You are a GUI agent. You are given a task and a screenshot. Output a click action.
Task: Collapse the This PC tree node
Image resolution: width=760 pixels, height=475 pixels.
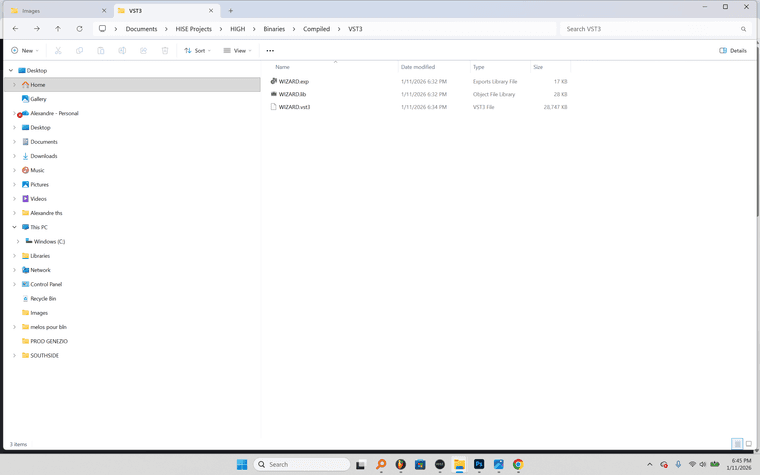[x=15, y=227]
